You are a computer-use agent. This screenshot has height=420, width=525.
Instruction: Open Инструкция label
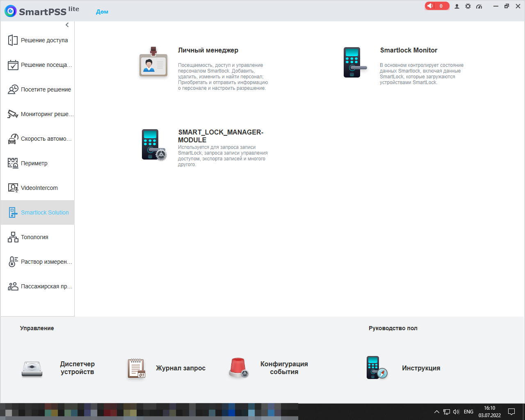(x=421, y=368)
